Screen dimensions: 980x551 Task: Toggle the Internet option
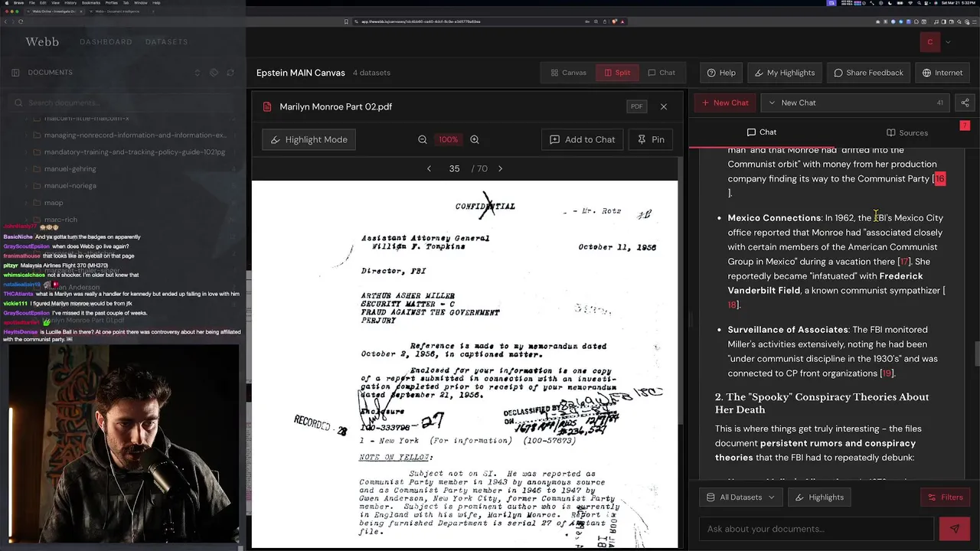click(x=942, y=73)
